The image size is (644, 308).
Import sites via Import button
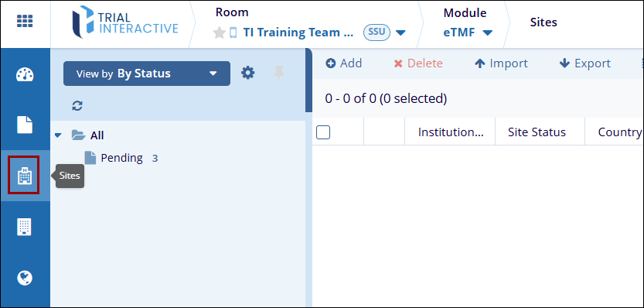point(501,63)
